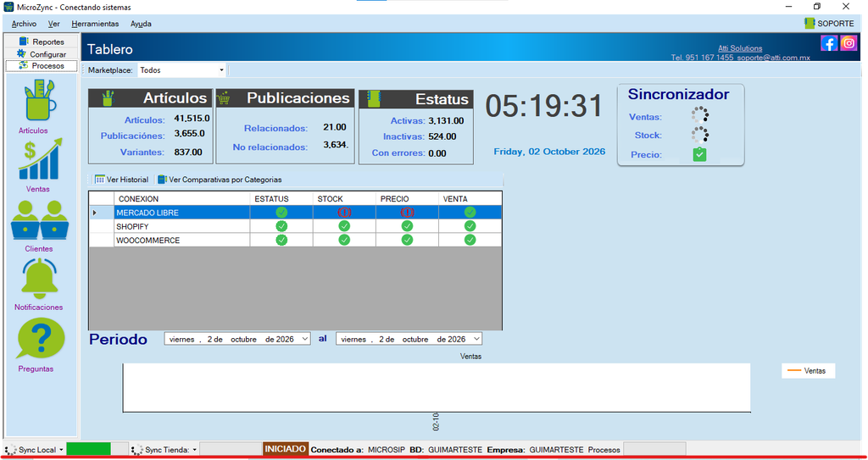Viewport: 868px width, 460px height.
Task: Open the Preguntas question-mark icon
Action: pos(41,339)
